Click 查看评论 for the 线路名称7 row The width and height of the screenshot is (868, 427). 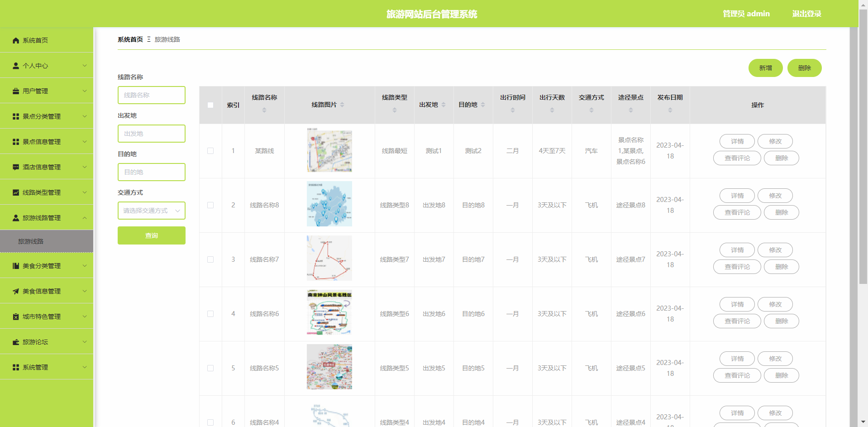(x=737, y=267)
